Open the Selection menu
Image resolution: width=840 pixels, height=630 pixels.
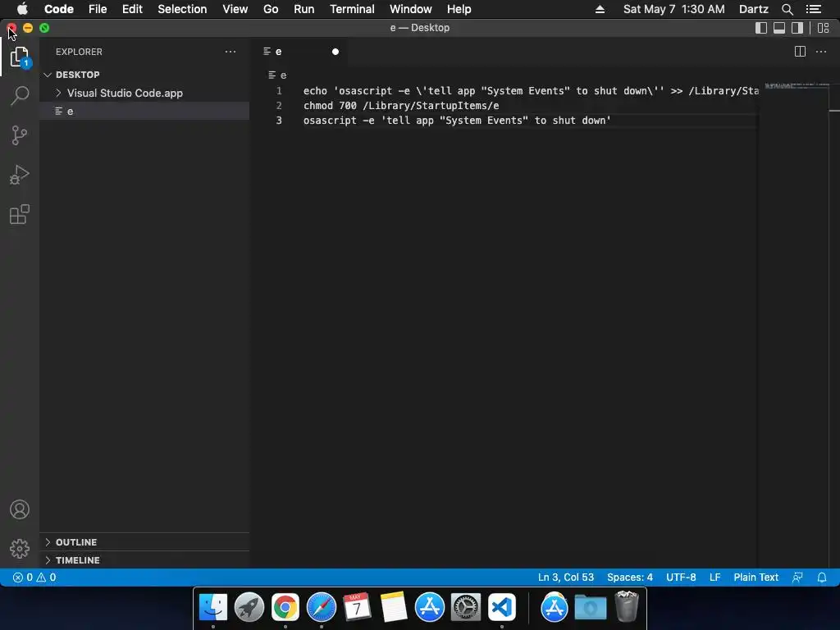point(182,9)
